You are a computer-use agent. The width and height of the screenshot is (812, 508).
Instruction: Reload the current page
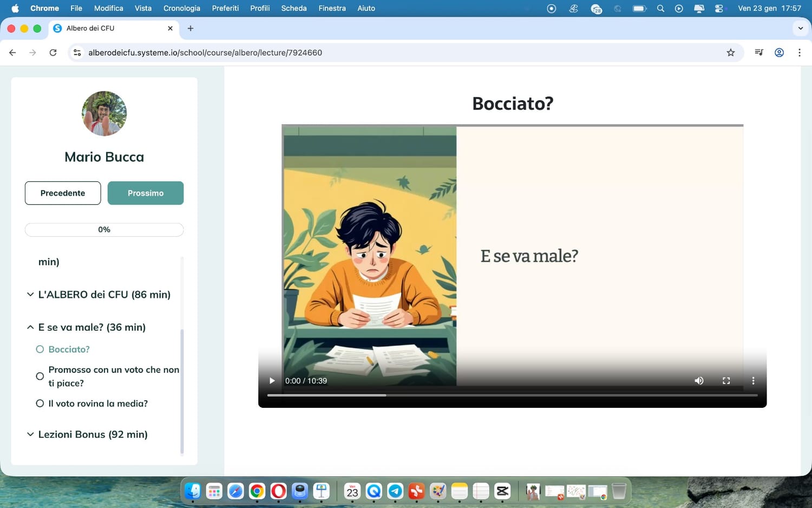53,53
